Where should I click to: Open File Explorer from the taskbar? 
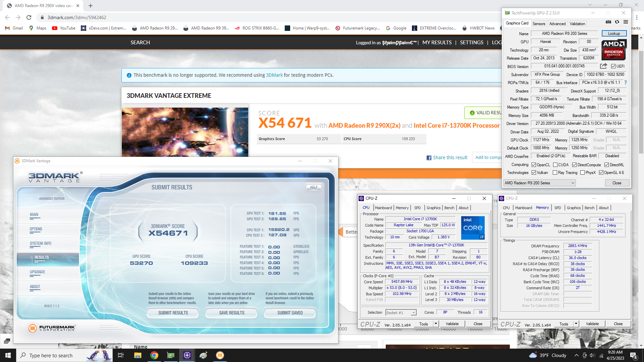click(138, 355)
